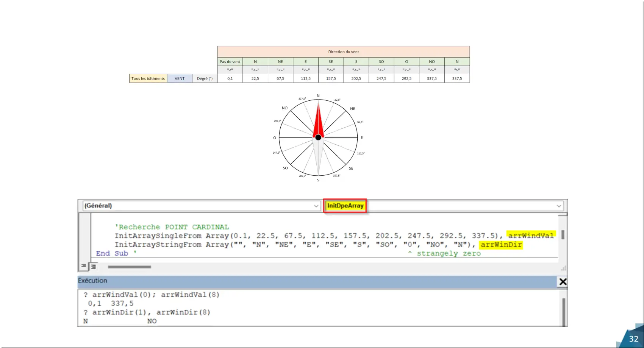Select the '157,5' degree value cell
This screenshot has height=348, width=644.
pyautogui.click(x=331, y=78)
